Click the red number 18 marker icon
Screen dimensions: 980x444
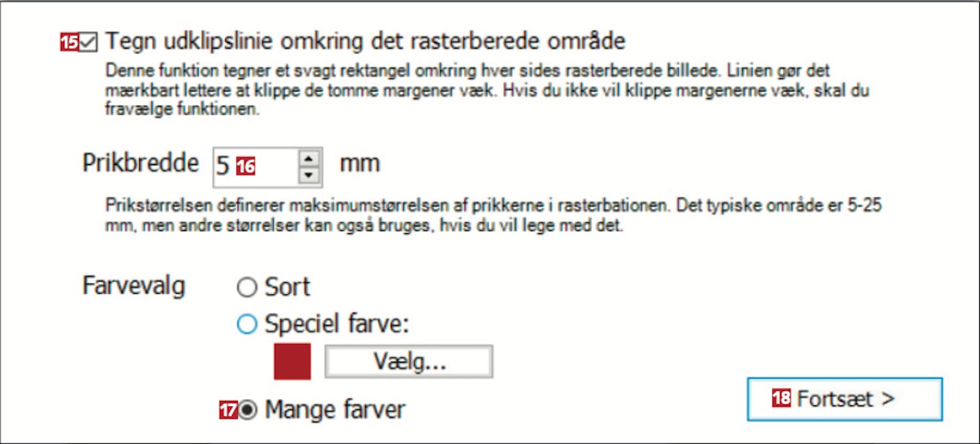click(781, 398)
